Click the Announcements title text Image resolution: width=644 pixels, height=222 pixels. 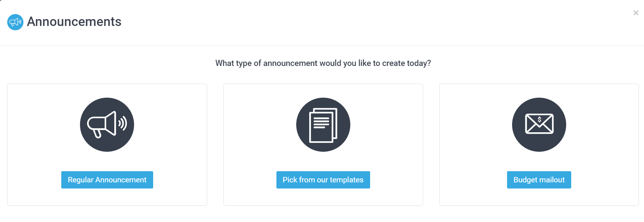[x=75, y=22]
